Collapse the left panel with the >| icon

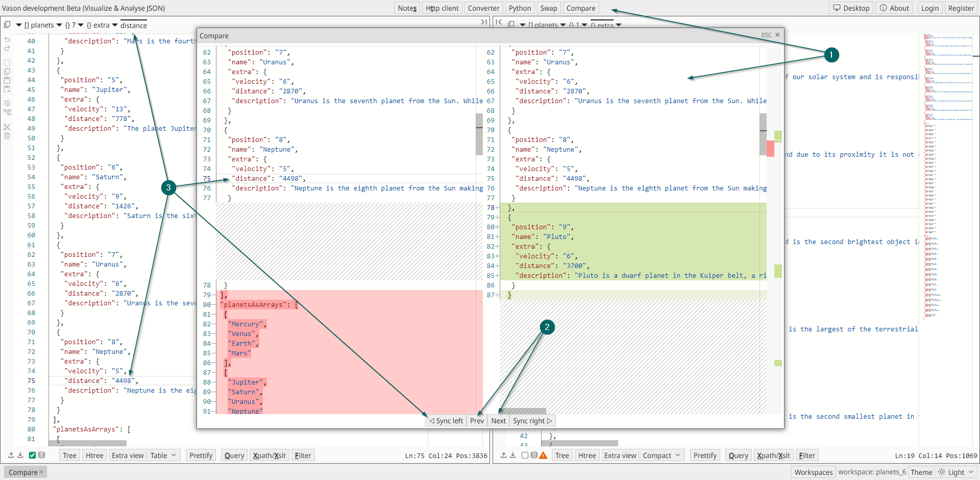point(484,22)
